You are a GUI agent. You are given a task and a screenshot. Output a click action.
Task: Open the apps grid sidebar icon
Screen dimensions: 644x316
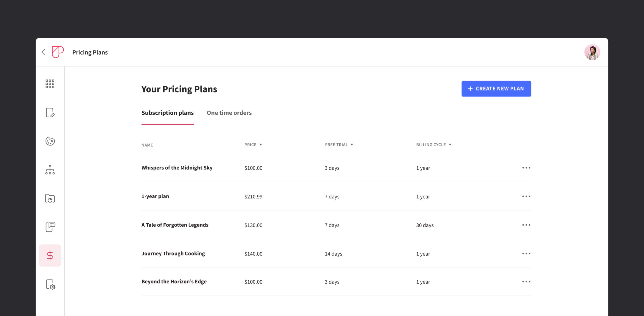click(x=50, y=84)
